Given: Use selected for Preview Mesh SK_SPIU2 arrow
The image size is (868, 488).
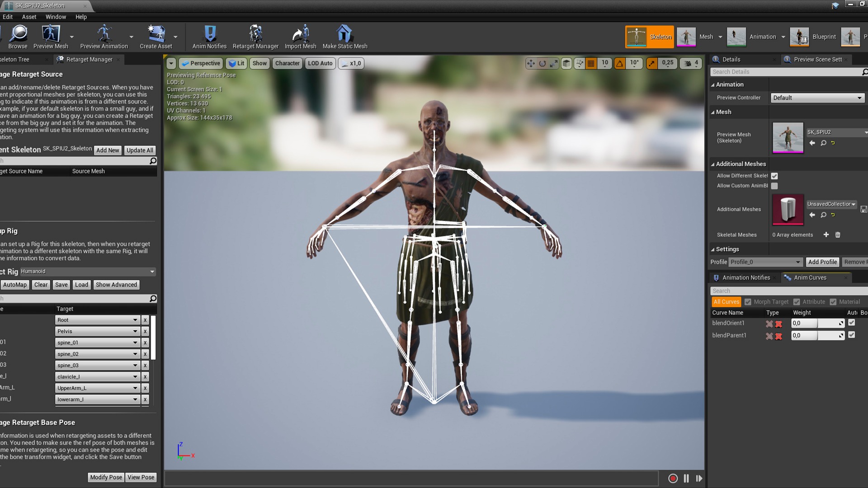Looking at the screenshot, I should (812, 143).
